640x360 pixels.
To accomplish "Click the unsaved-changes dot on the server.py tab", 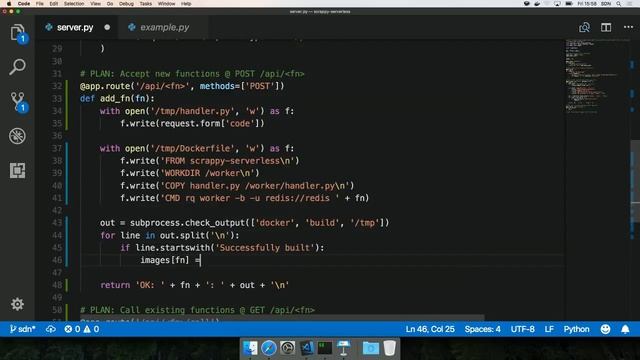I will tap(107, 27).
